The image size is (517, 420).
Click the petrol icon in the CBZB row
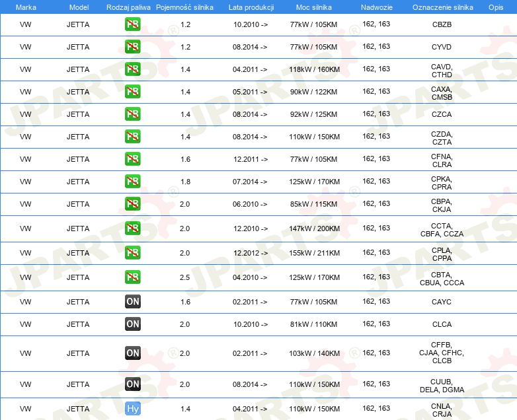coord(132,24)
